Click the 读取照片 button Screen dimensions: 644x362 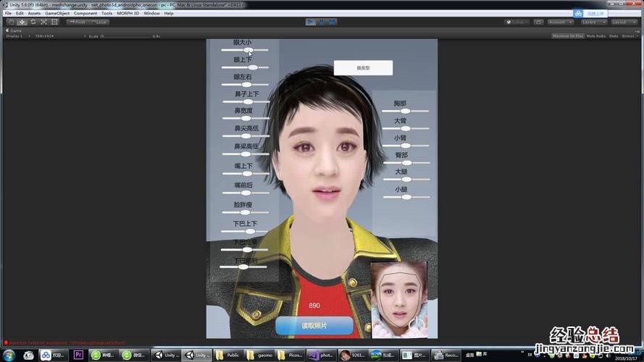[x=314, y=326]
